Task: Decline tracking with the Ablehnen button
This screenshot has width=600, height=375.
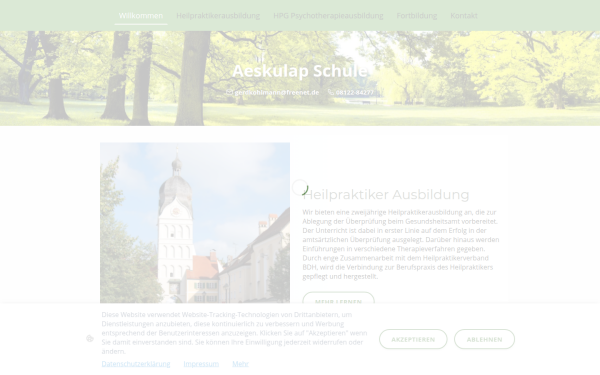Action: pyautogui.click(x=484, y=339)
